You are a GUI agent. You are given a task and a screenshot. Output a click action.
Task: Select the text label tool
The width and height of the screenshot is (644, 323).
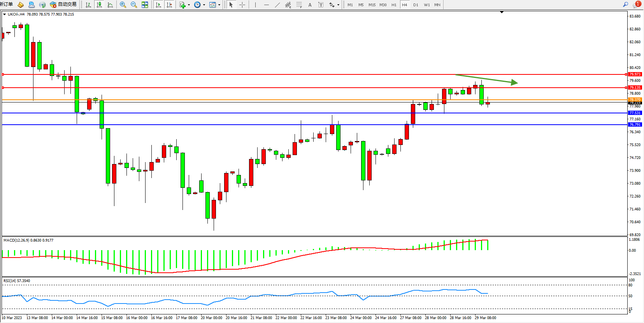(310, 5)
